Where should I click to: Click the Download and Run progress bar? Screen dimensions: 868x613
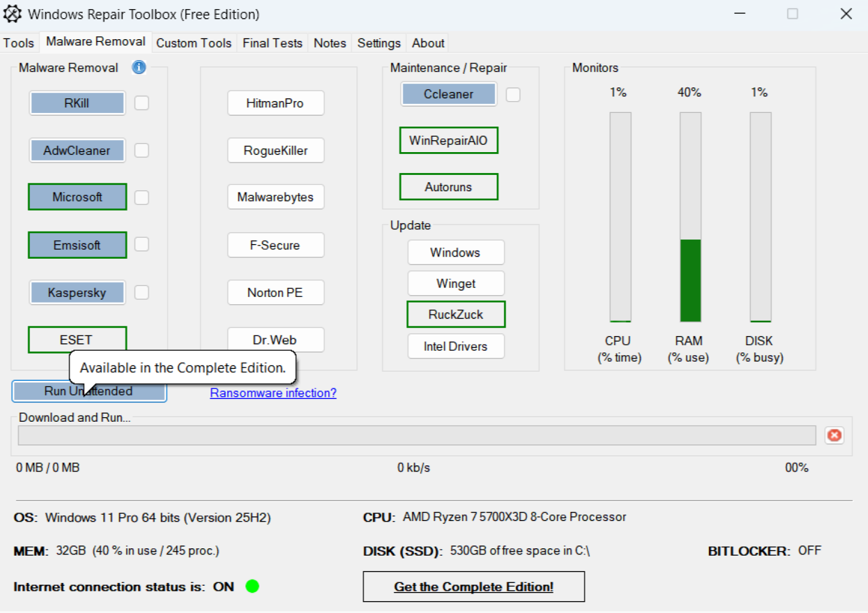coord(417,435)
